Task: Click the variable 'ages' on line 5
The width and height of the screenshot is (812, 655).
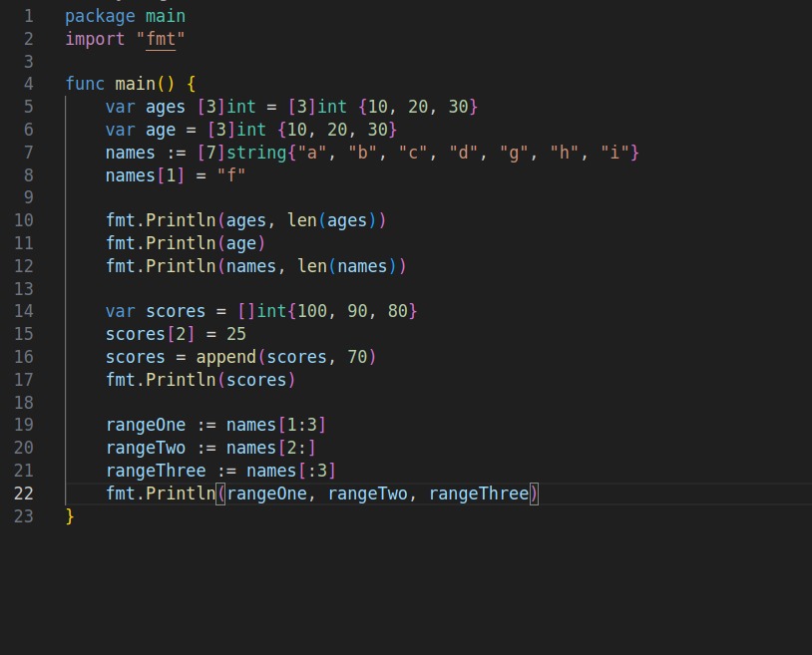Action: (166, 107)
